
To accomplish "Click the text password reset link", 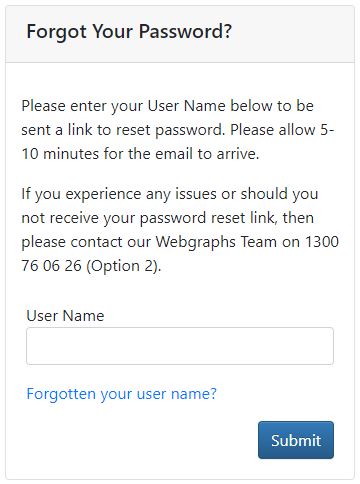I will tap(208, 218).
